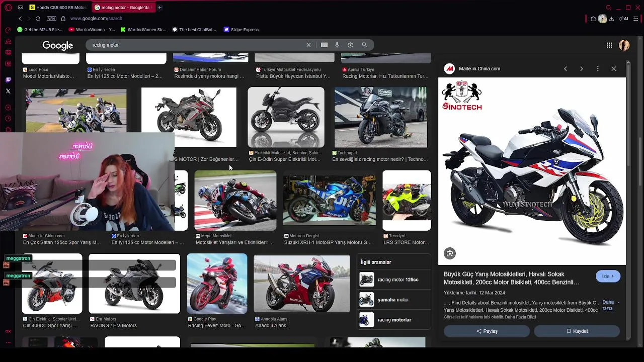The height and width of the screenshot is (362, 644).
Task: Open the on-screen keyboard input tool
Action: point(325,45)
